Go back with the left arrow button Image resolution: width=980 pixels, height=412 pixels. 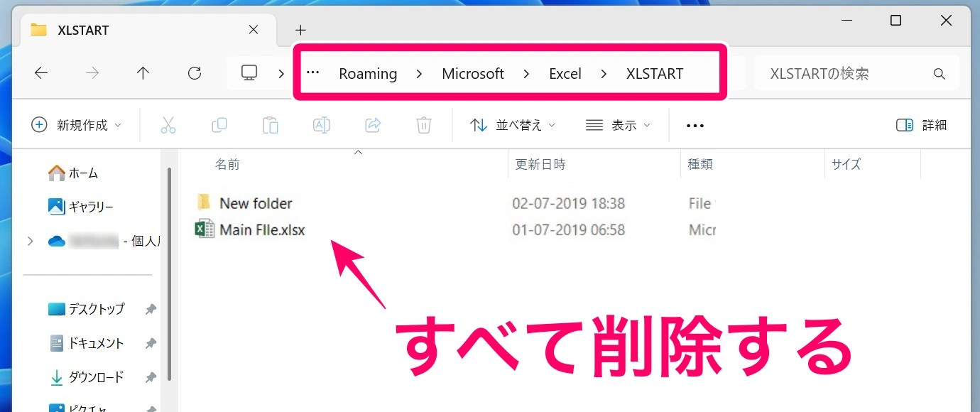41,73
